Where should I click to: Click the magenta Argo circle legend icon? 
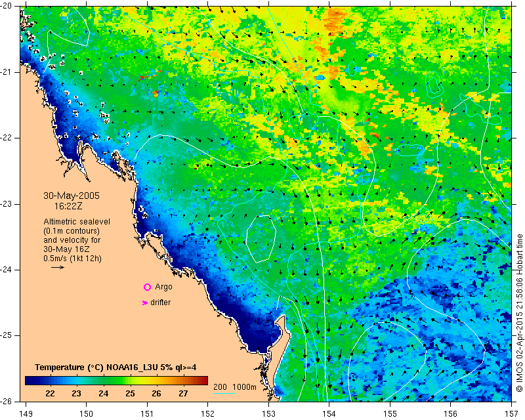coord(147,287)
